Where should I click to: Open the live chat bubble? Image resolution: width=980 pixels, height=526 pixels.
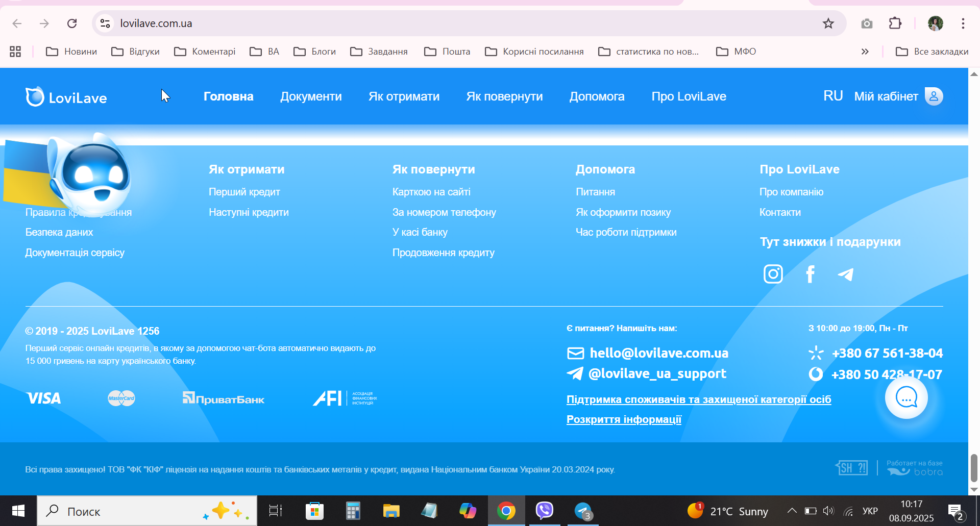(x=906, y=397)
